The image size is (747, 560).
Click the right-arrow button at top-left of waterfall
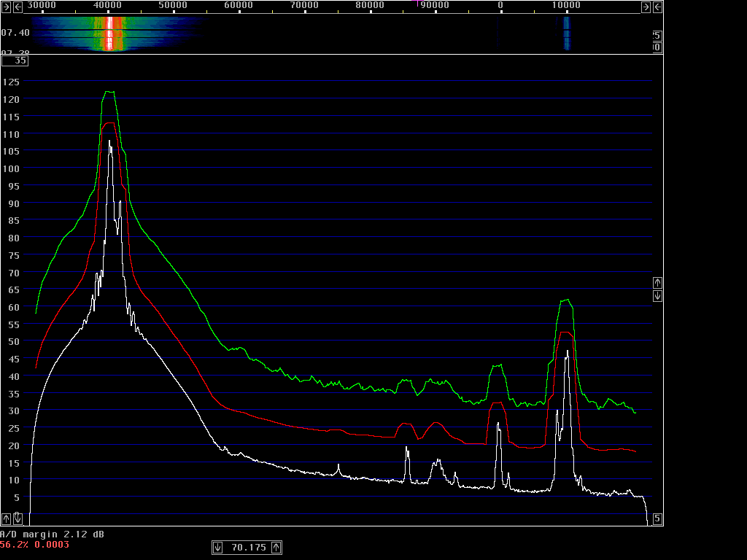click(6, 7)
